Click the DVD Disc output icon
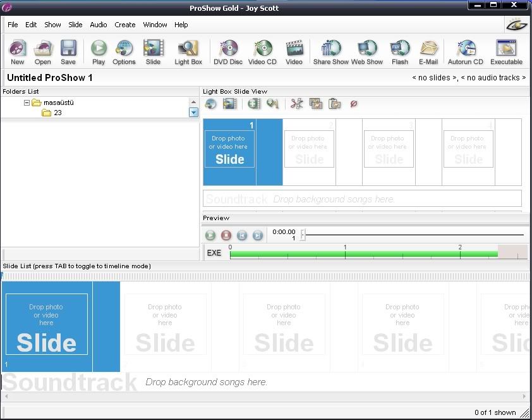Screen dimensions: 532x420 click(227, 51)
